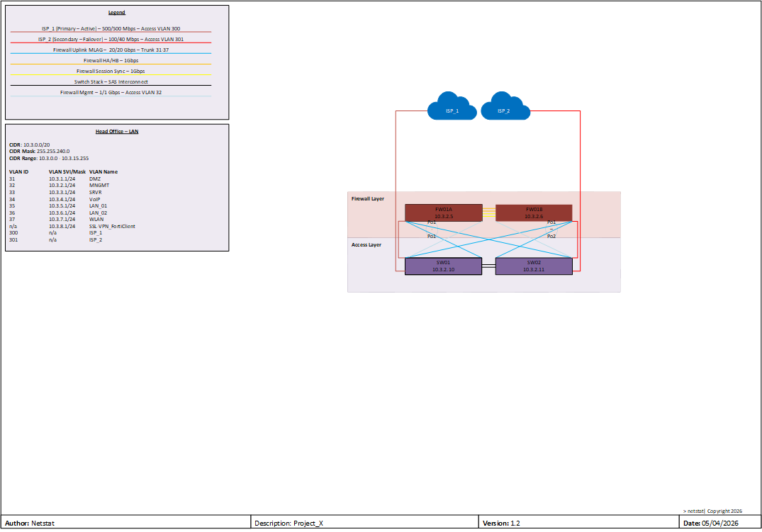Image resolution: width=762 pixels, height=532 pixels.
Task: Click the 'CIDR: 10.3.0.0/20' line
Action: pyautogui.click(x=29, y=145)
